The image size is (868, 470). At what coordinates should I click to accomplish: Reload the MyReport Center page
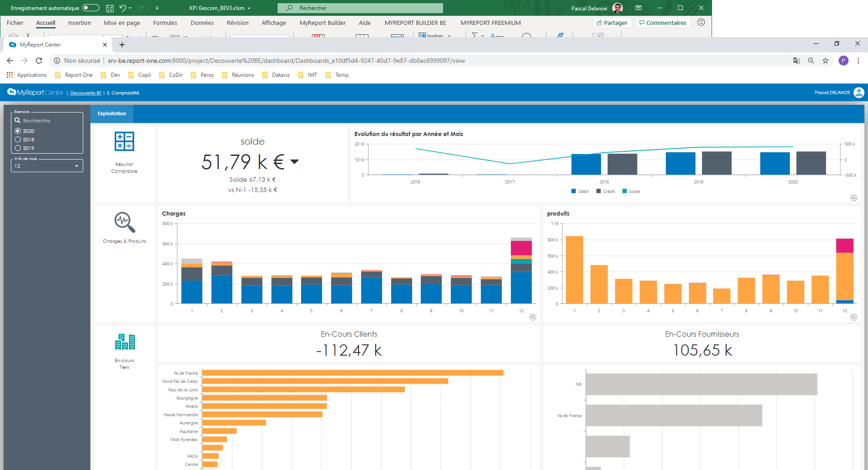tap(39, 61)
